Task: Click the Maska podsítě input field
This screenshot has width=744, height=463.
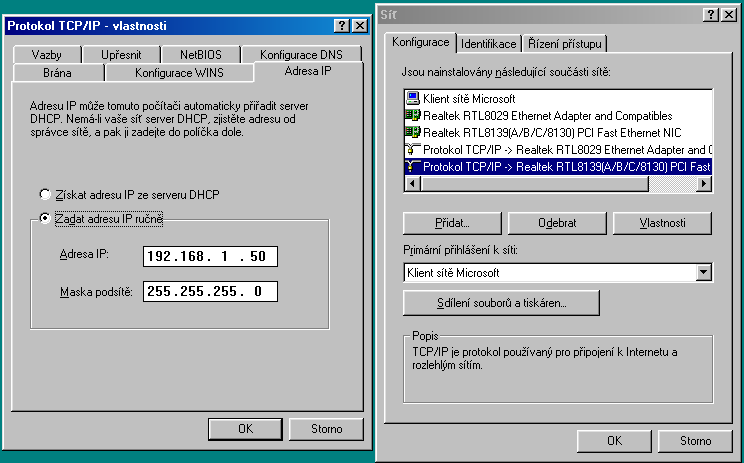Action: click(210, 291)
